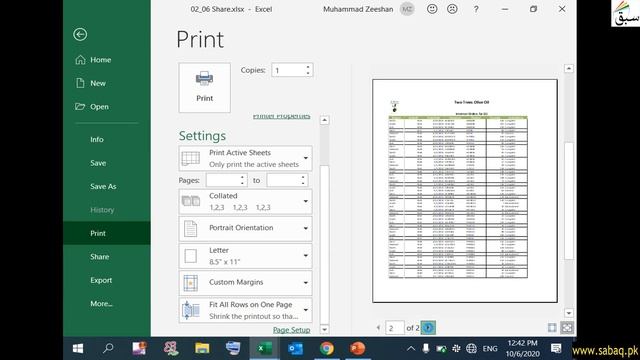This screenshot has height=360, width=640.
Task: Expand the Custom Margins dropdown
Action: click(x=245, y=283)
